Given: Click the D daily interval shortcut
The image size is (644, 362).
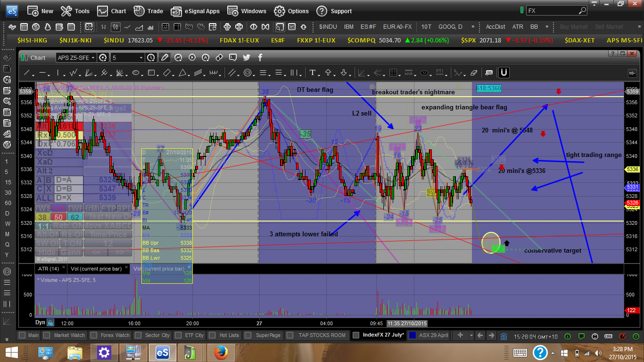Looking at the screenshot, I should (x=7, y=213).
